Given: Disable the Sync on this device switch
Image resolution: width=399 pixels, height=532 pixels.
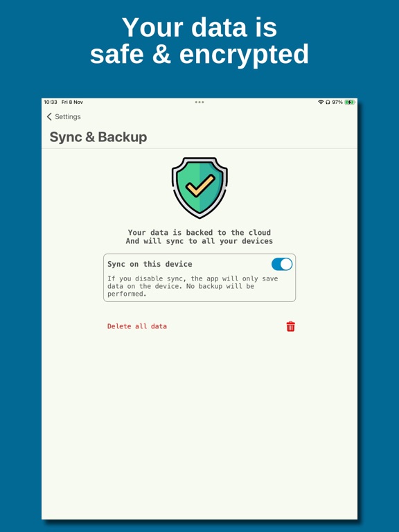Looking at the screenshot, I should pyautogui.click(x=282, y=265).
